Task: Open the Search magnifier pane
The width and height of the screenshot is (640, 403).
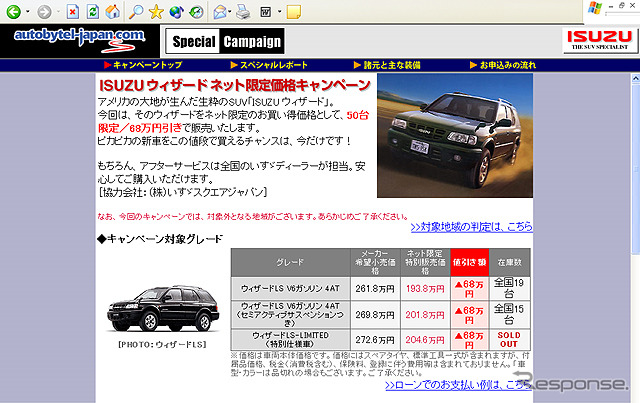Action: [136, 11]
